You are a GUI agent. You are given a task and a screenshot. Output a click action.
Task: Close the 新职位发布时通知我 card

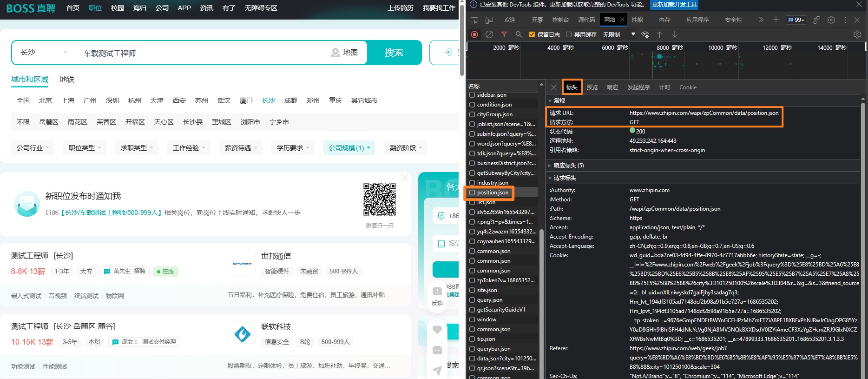click(405, 178)
